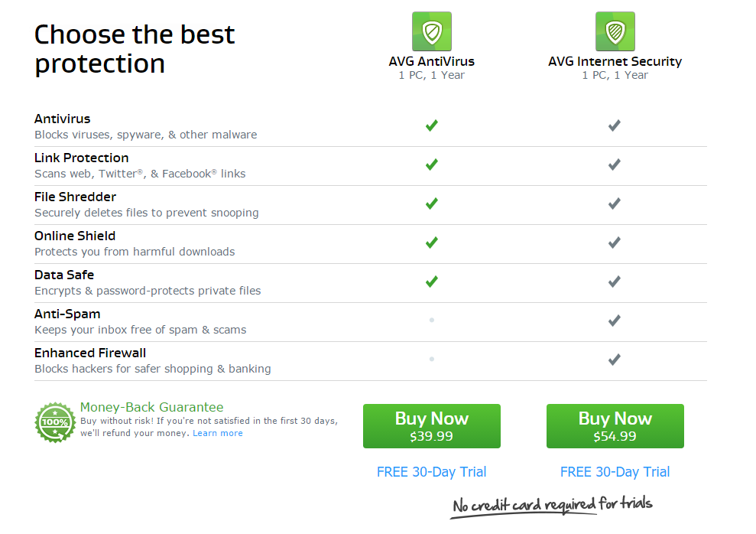The height and width of the screenshot is (534, 756).
Task: Click the Money-Back Guarantee heading
Action: [151, 407]
